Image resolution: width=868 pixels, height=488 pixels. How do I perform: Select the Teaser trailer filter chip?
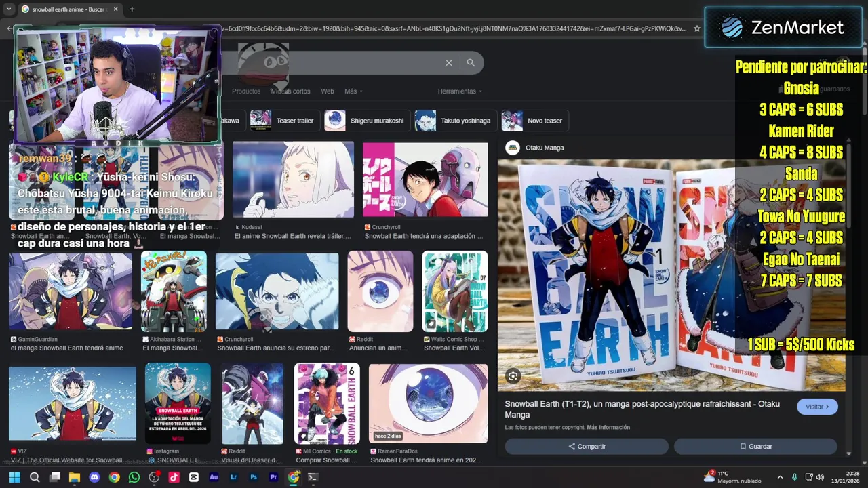[x=284, y=121]
